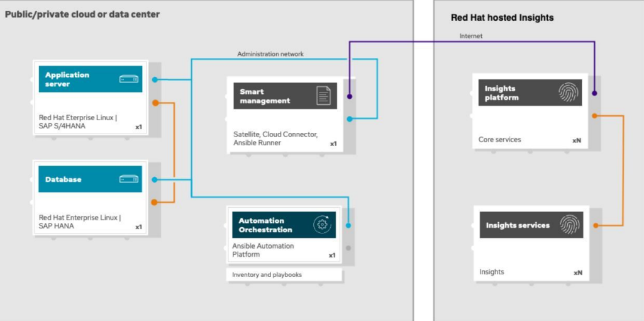The width and height of the screenshot is (644, 321).
Task: Select the Application server title
Action: pyautogui.click(x=67, y=79)
